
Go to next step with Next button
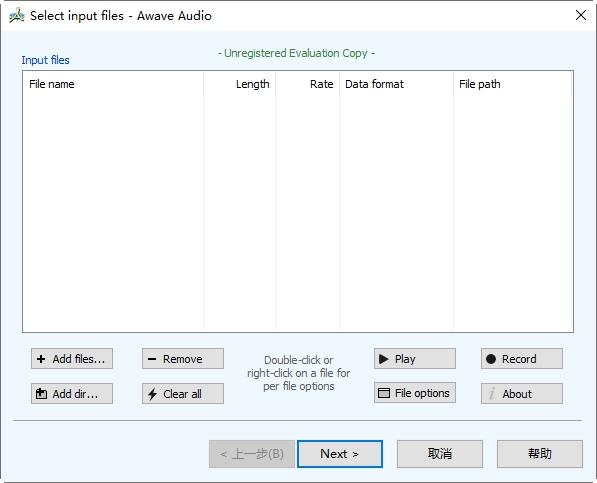pos(340,454)
